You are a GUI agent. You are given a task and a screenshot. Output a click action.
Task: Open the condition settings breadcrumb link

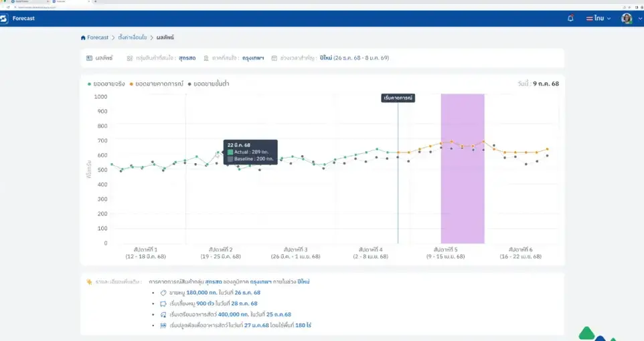tap(133, 37)
